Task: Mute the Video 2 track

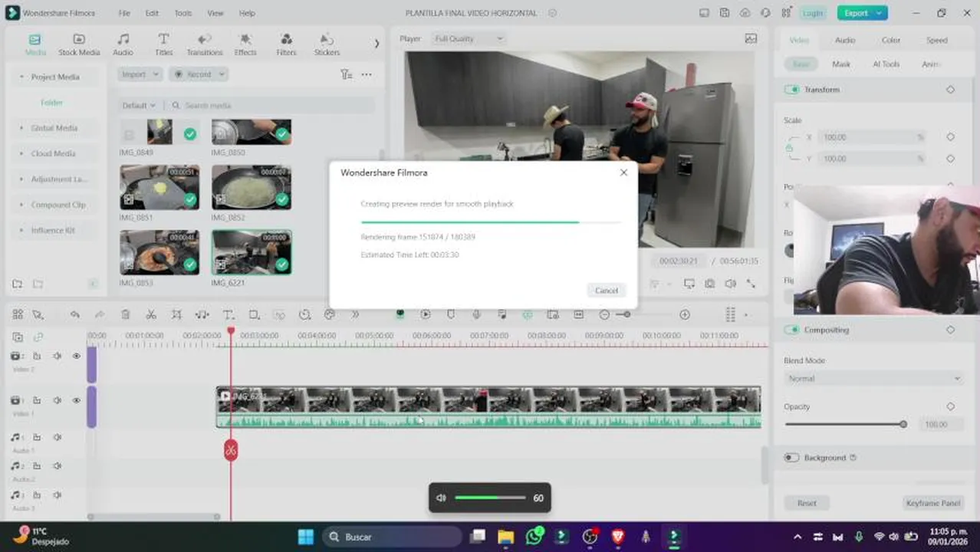Action: (x=57, y=356)
